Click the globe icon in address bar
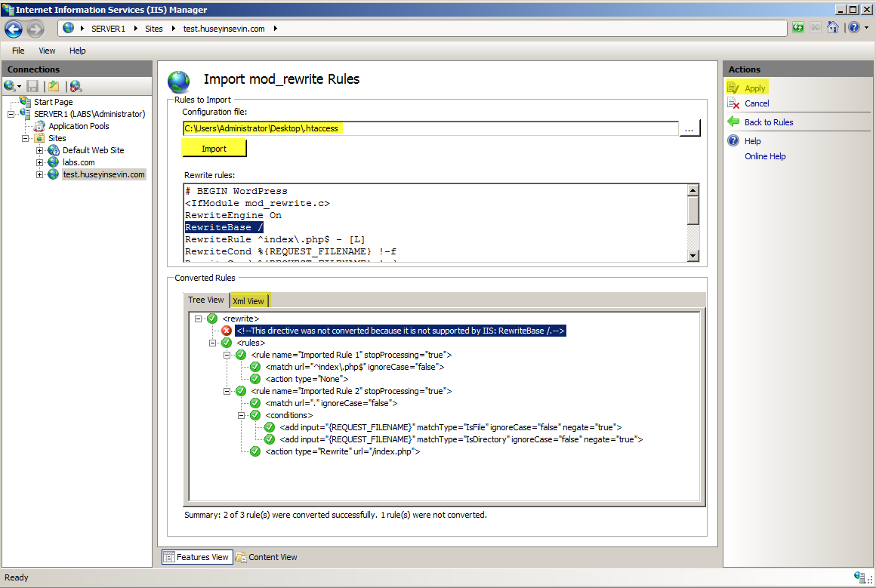 coord(68,28)
